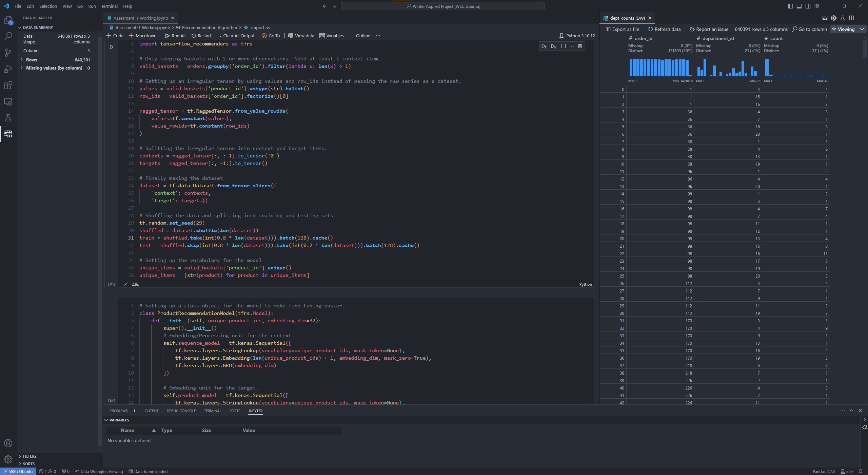Split cell icon in cell toolbar
Image resolution: width=868 pixels, height=475 pixels.
563,46
